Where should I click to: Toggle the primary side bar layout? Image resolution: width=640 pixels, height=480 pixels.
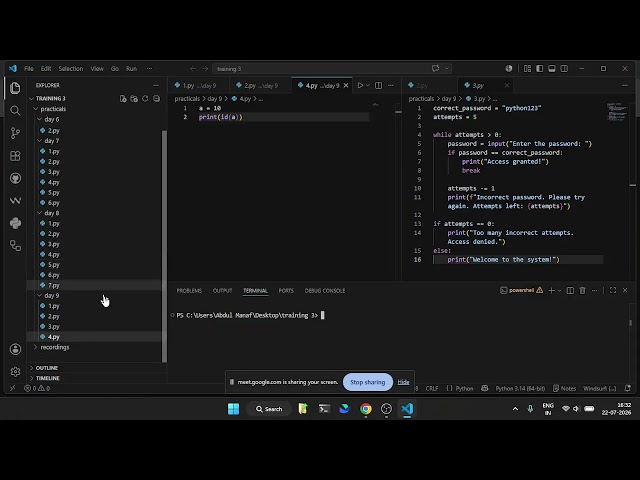point(540,69)
